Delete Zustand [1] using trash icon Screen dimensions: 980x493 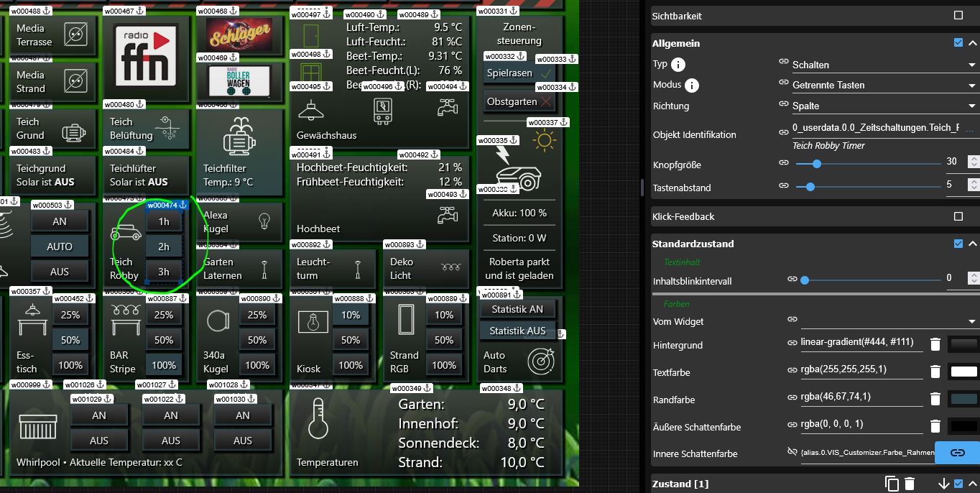tap(910, 484)
